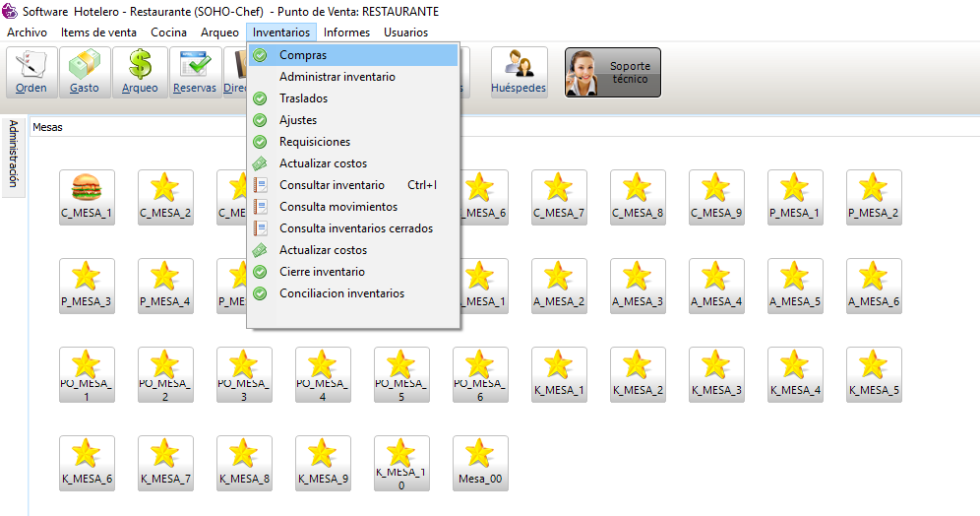Select table P_MESA_2
The image size is (980, 516).
tap(874, 196)
